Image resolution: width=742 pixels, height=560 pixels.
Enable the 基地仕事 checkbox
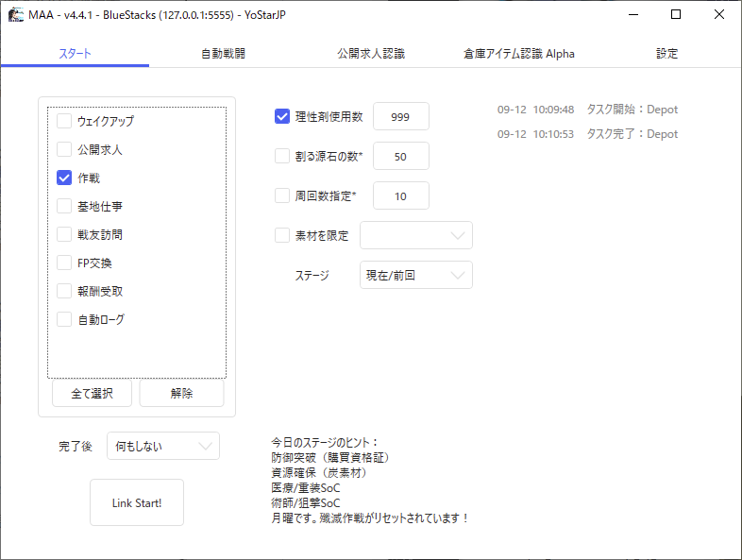[64, 206]
